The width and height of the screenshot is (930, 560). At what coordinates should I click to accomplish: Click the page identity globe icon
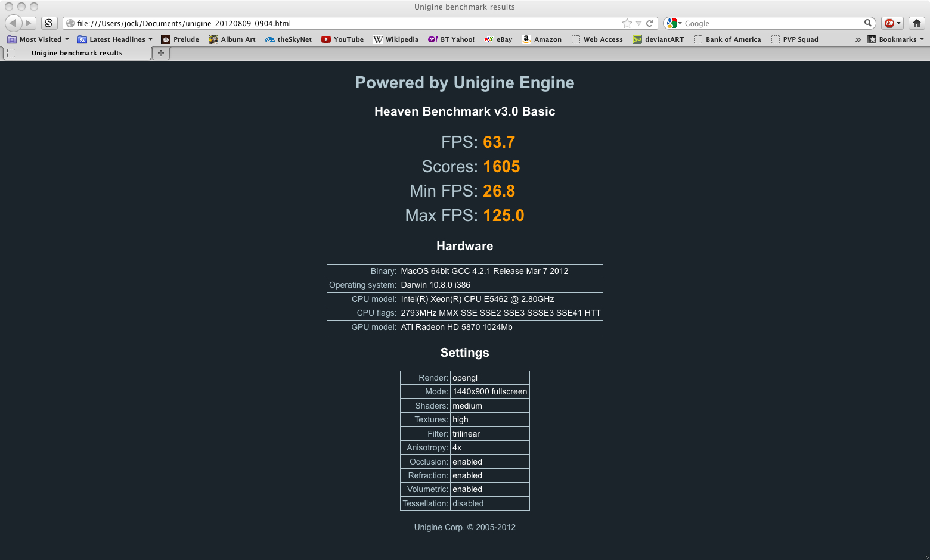[x=70, y=23]
